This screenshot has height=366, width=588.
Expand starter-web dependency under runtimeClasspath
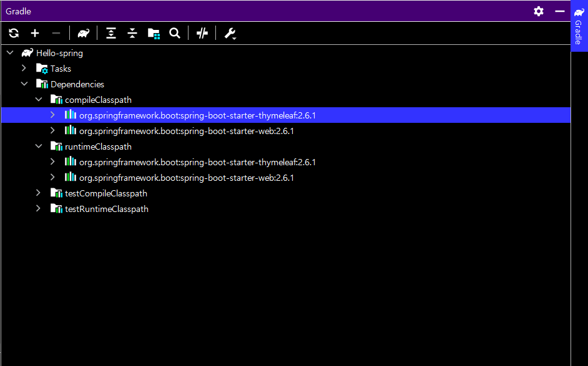coord(52,178)
